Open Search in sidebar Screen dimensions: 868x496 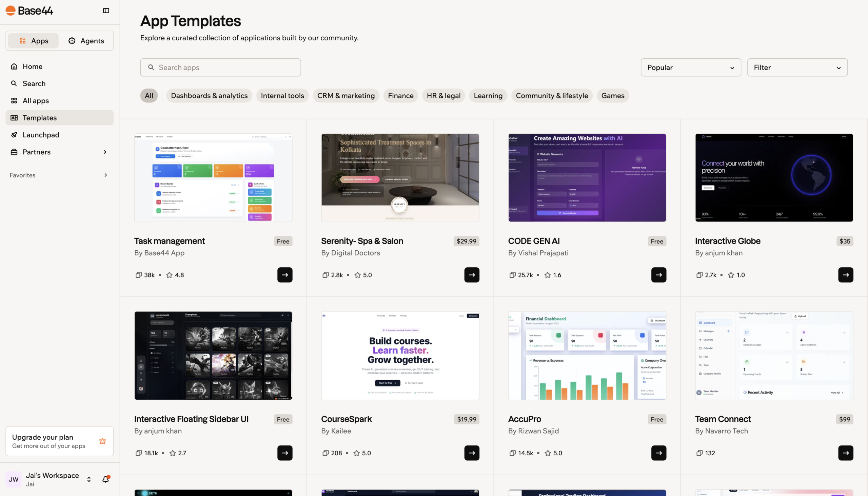pos(59,83)
